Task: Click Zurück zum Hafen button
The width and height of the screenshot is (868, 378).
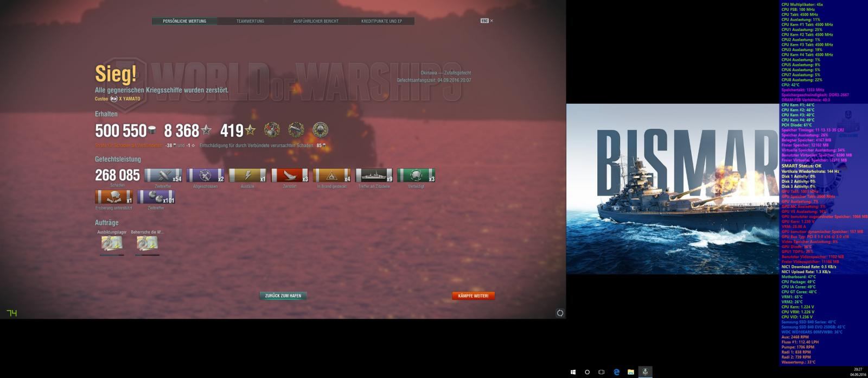Action: [x=283, y=296]
